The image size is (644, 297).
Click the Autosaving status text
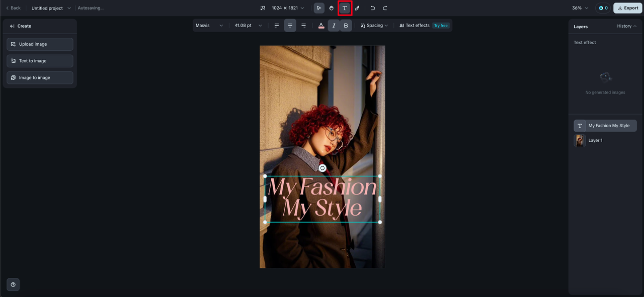91,8
